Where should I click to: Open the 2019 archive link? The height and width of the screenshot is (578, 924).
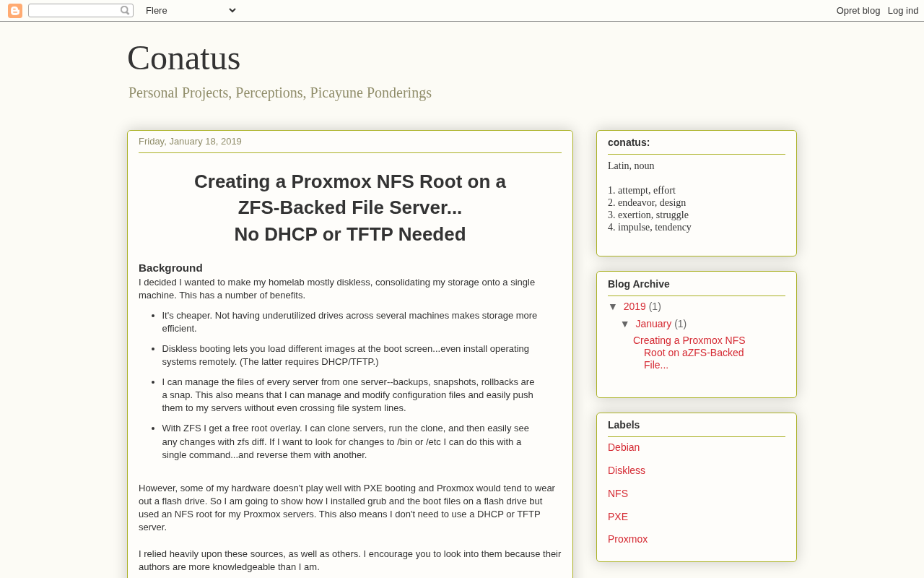[x=635, y=306]
